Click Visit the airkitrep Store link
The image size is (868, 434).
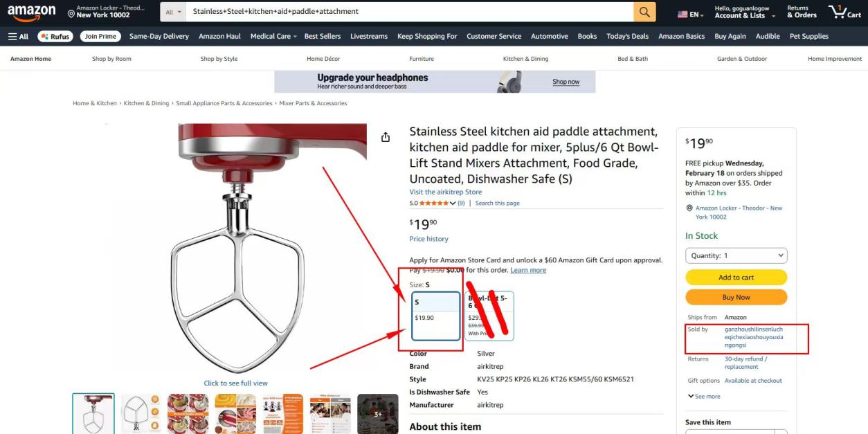pos(445,192)
